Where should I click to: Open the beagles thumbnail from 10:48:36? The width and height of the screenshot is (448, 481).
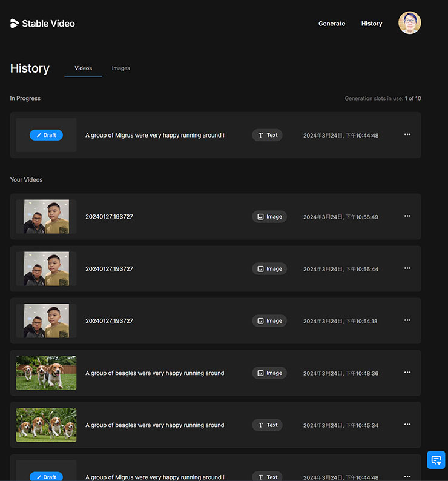point(46,373)
